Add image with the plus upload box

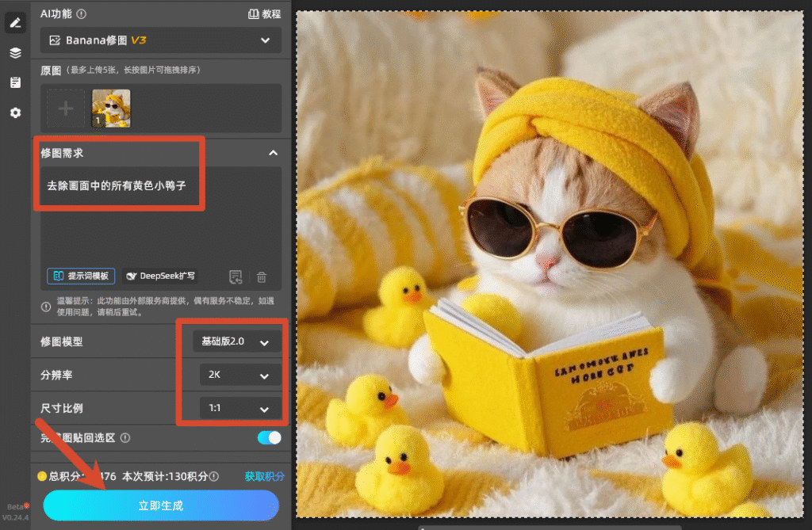(x=65, y=109)
